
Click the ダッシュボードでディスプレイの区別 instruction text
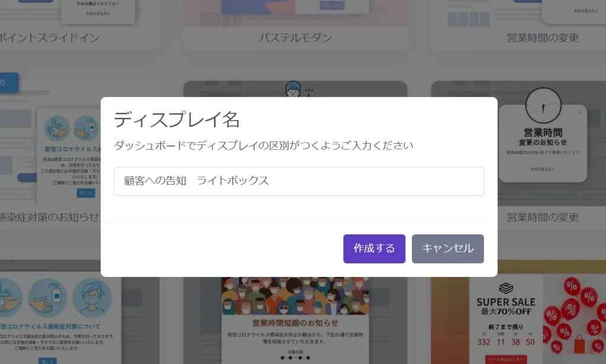263,145
